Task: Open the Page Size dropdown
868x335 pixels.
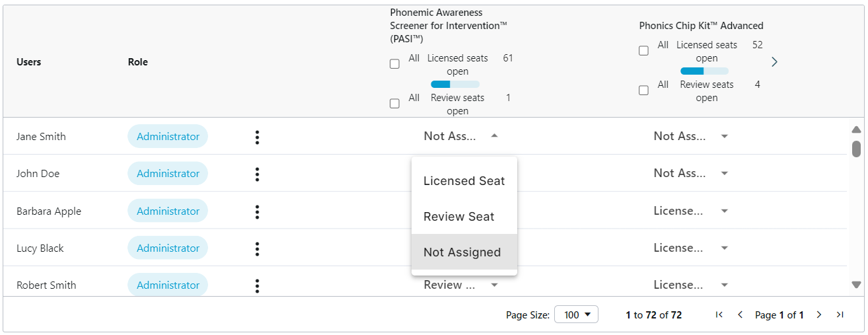Action: coord(576,315)
